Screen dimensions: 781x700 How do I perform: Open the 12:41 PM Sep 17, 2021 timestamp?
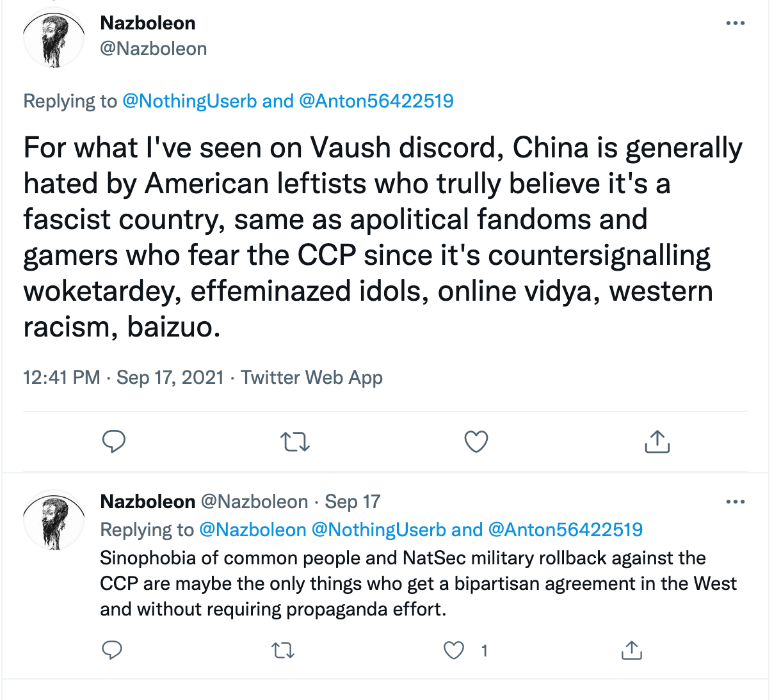124,378
